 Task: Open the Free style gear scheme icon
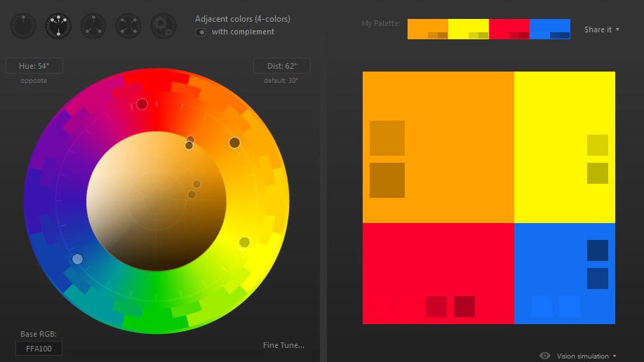pos(163,26)
